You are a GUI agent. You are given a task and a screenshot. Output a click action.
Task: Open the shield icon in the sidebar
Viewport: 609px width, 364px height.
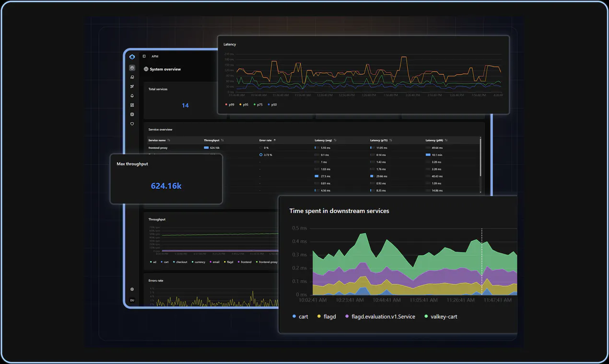pos(132,124)
